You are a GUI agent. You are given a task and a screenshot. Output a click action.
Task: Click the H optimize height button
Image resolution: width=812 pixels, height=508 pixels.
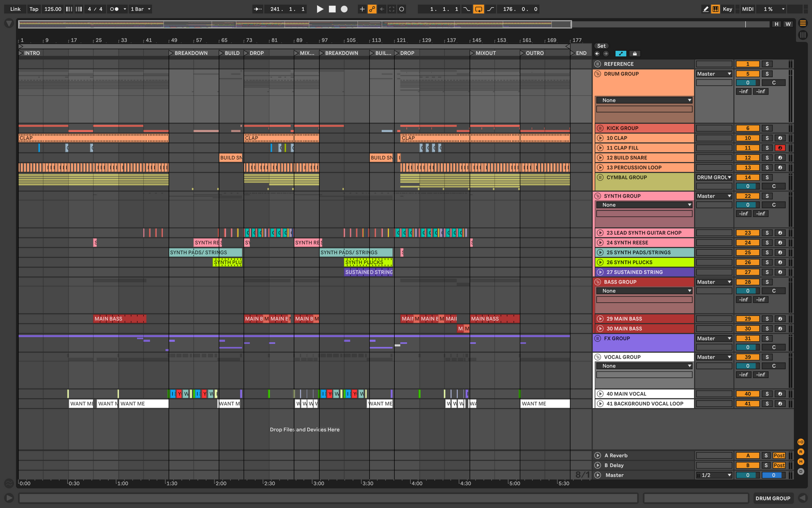coord(776,24)
